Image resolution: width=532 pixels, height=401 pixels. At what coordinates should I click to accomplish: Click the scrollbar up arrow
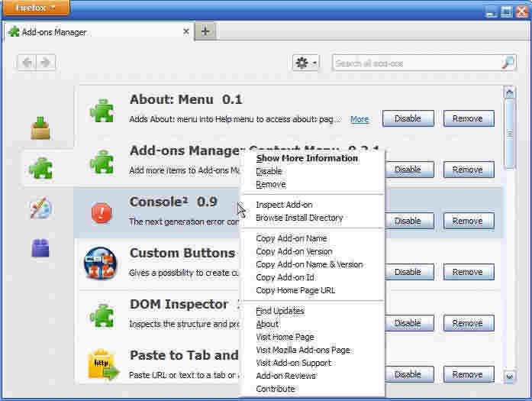point(509,92)
